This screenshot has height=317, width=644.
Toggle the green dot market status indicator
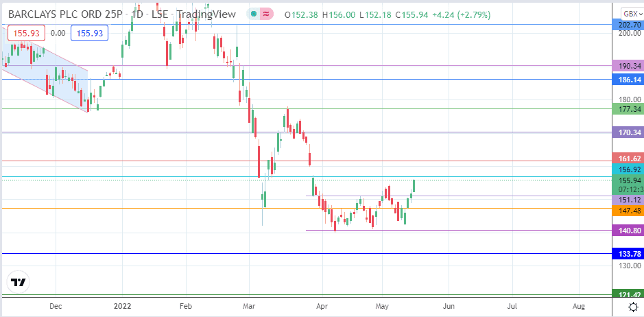coord(253,14)
